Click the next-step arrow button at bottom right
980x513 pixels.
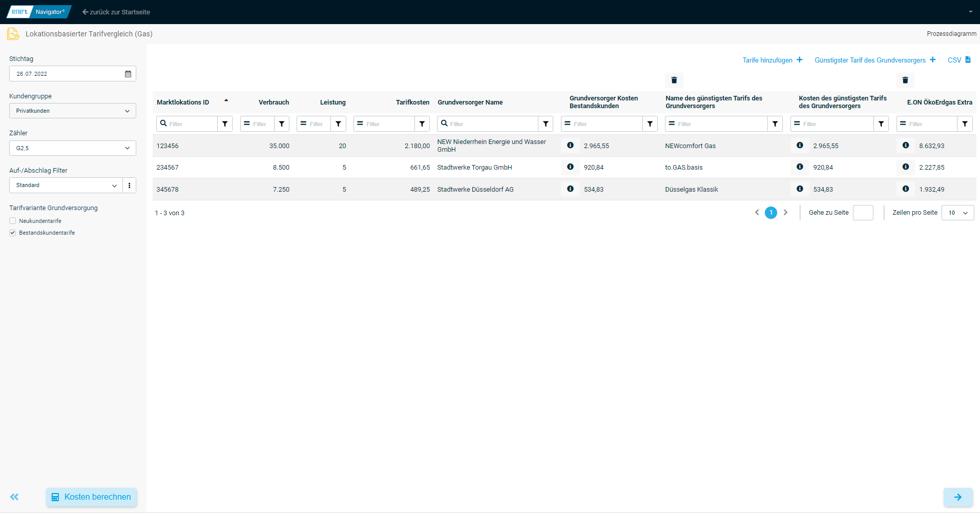pos(958,497)
